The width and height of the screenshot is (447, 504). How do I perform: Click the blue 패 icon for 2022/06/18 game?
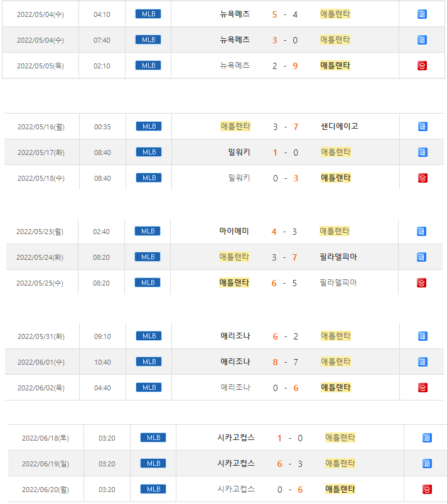coord(427,438)
